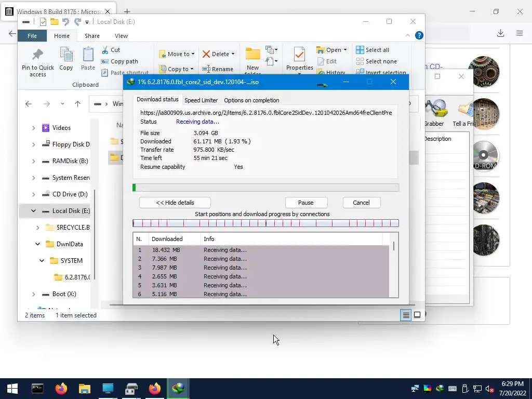Select connection row 1 with 18.432 MB
The image size is (532, 399).
click(x=261, y=250)
